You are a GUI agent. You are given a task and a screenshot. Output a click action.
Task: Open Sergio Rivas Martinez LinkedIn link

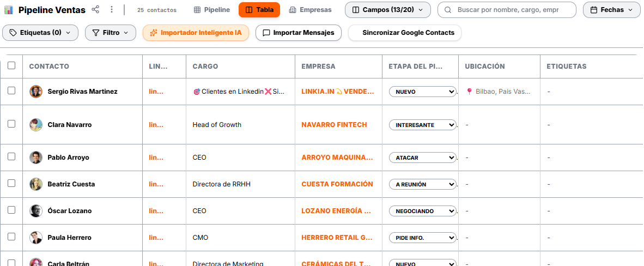click(156, 92)
